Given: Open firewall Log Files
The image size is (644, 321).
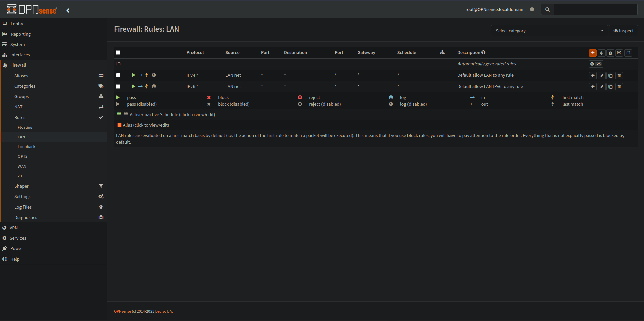Looking at the screenshot, I should 53,207.
